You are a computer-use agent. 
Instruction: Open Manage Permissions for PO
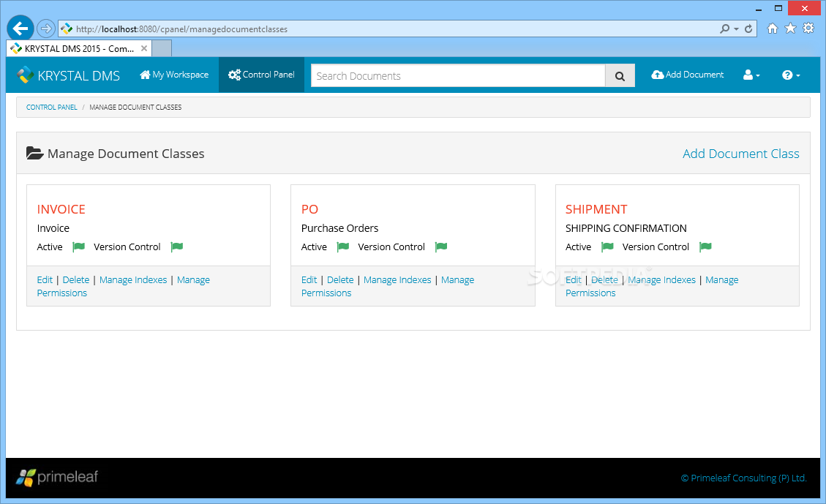pos(388,287)
